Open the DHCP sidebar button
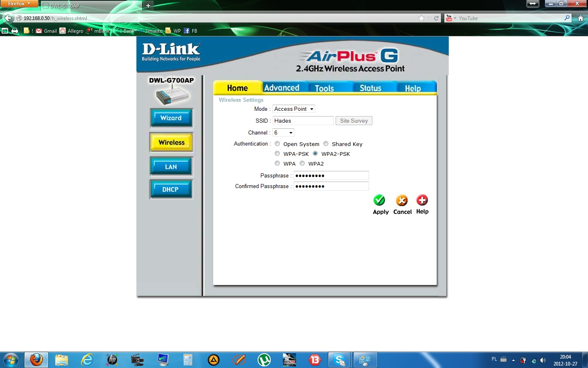This screenshot has height=368, width=588. tap(171, 189)
